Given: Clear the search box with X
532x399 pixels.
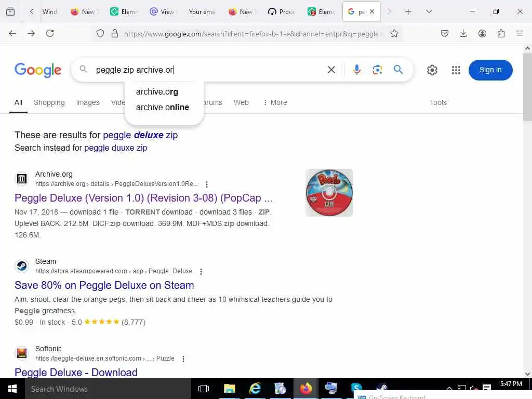Looking at the screenshot, I should pyautogui.click(x=331, y=70).
